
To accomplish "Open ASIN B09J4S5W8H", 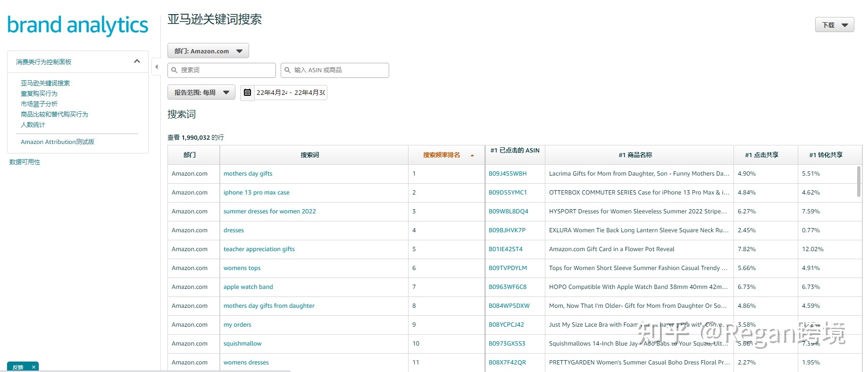I will [x=508, y=174].
